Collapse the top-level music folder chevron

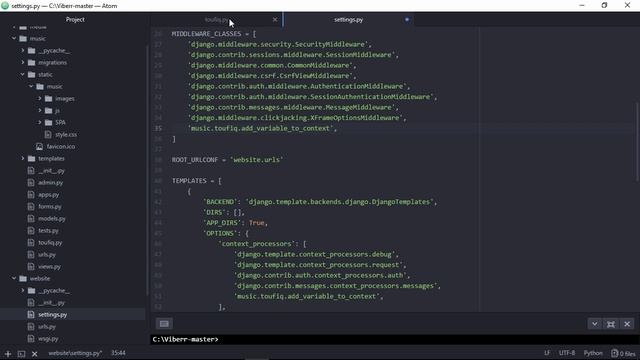click(14, 38)
